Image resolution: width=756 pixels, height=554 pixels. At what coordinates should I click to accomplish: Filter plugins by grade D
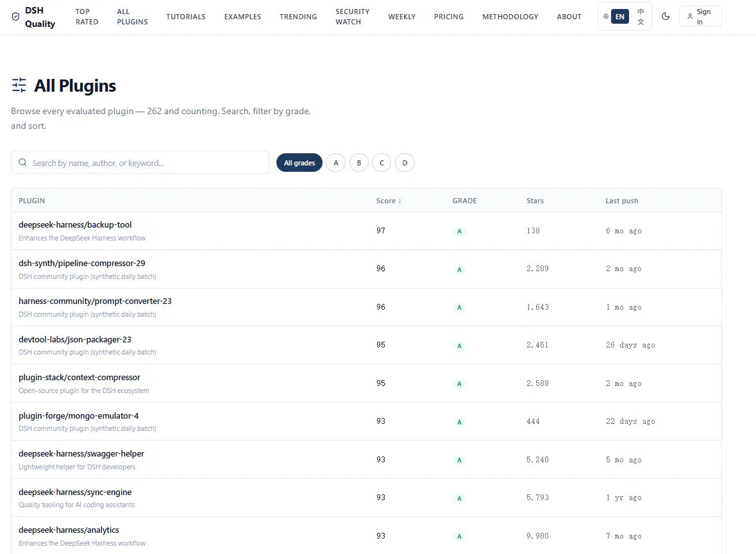click(x=405, y=163)
